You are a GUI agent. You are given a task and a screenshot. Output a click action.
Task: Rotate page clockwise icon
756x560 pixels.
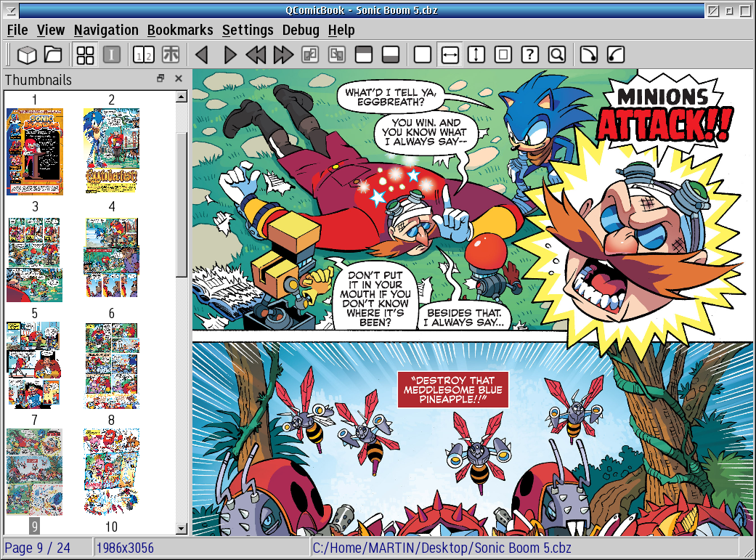[589, 54]
